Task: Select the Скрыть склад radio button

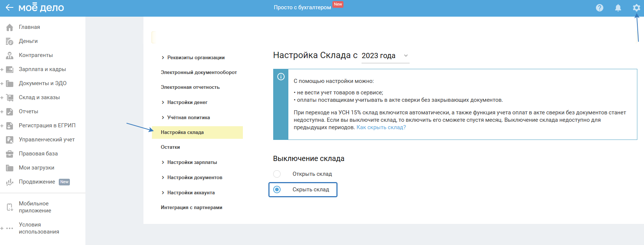Action: [277, 189]
